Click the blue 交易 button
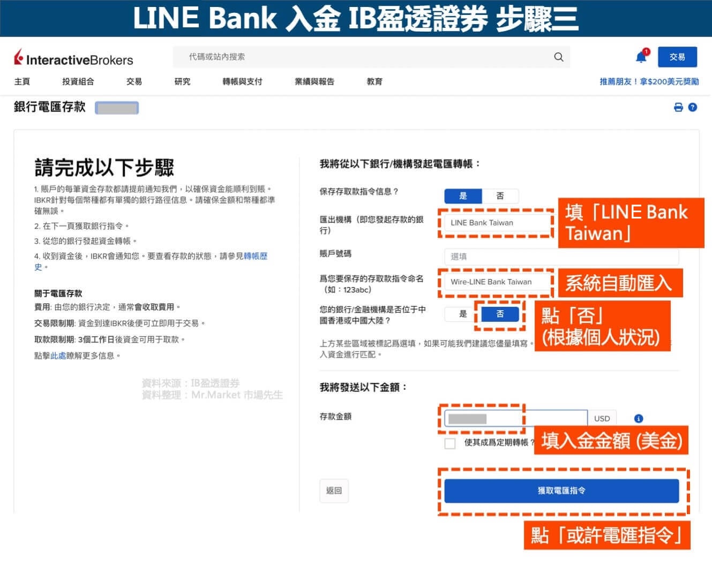This screenshot has height=588, width=712. [677, 57]
